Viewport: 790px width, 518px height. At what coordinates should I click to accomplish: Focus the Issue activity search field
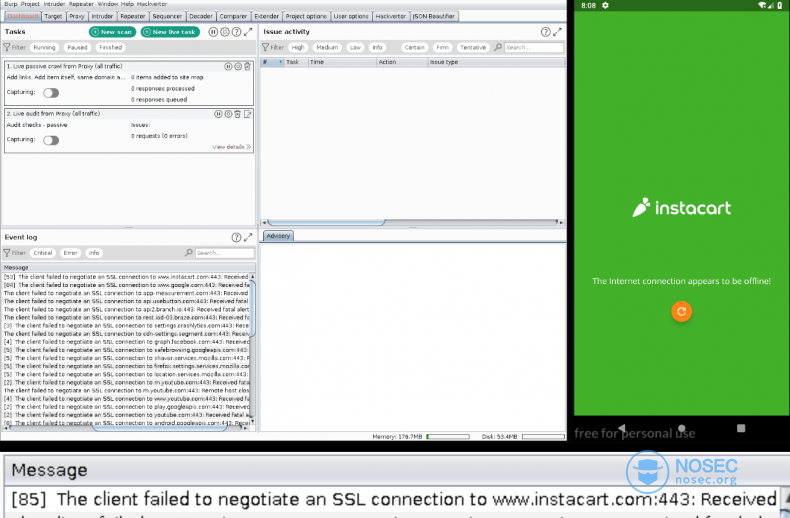click(x=534, y=47)
